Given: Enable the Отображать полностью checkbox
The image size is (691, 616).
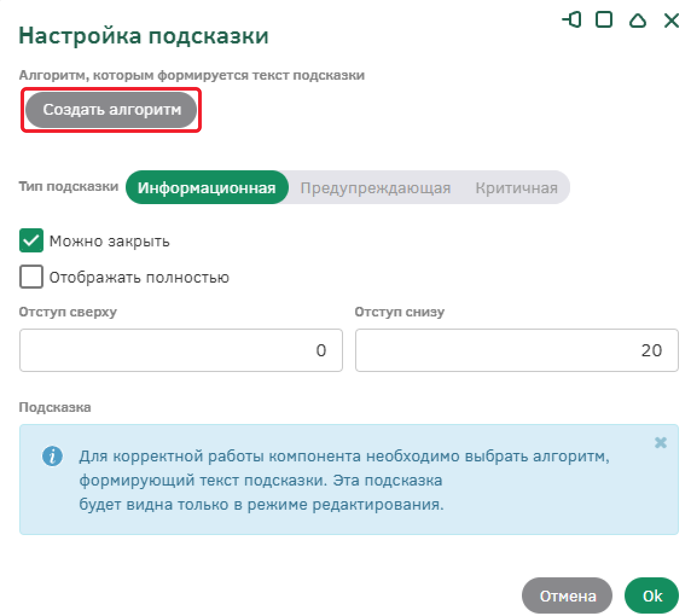Looking at the screenshot, I should click(x=31, y=277).
